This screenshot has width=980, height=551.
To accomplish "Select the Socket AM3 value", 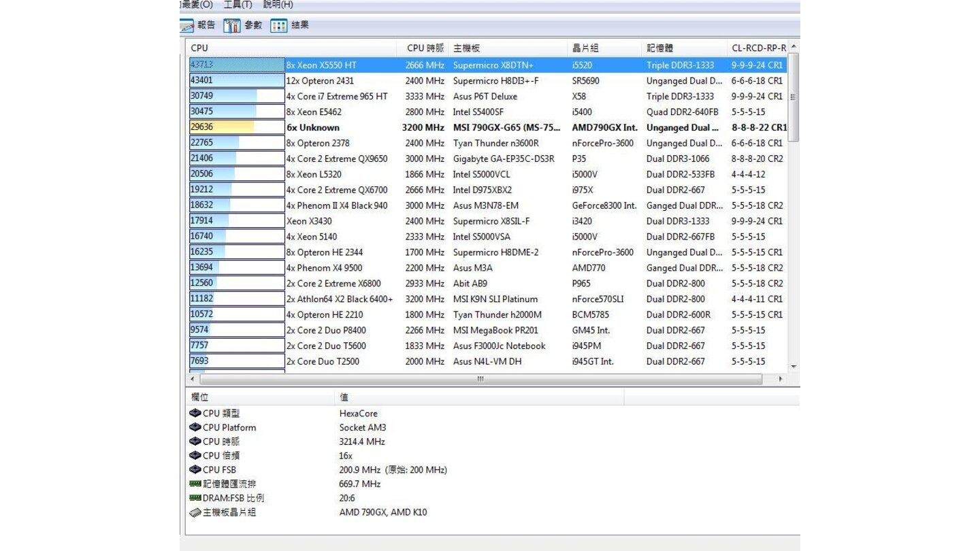I will 363,427.
